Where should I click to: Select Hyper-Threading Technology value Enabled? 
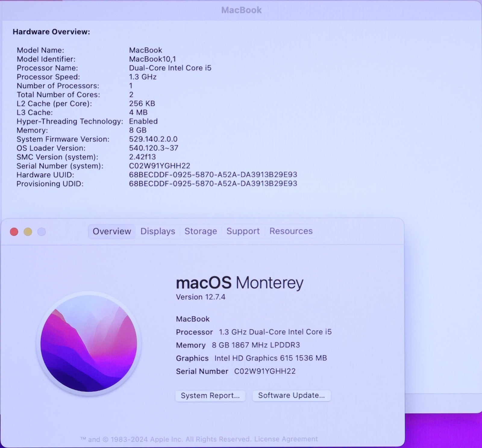[x=143, y=121]
